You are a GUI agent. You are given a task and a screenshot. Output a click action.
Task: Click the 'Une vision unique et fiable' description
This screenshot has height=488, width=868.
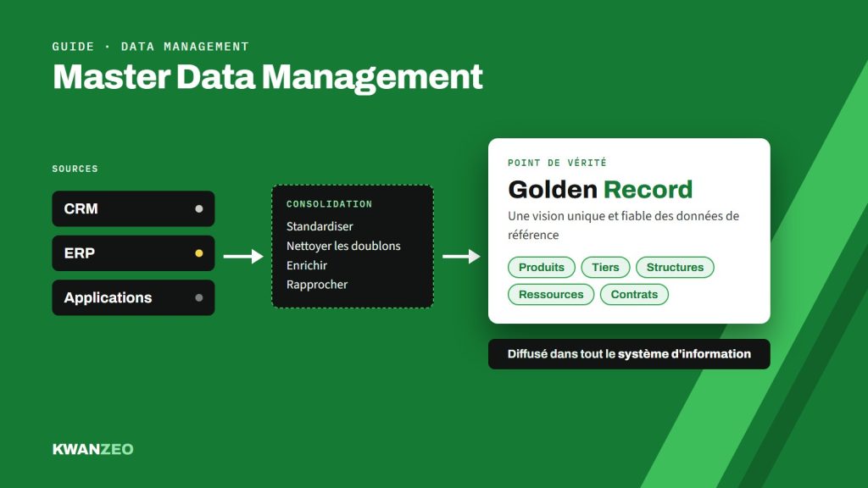pyautogui.click(x=623, y=225)
